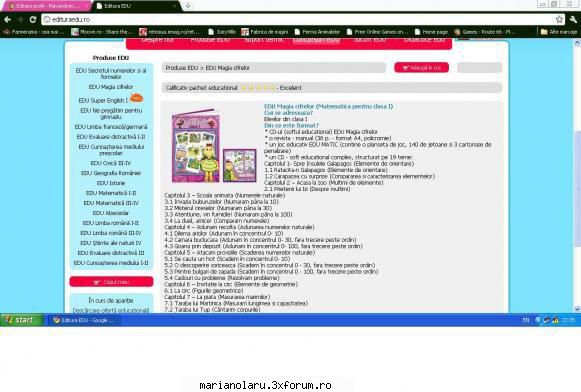
Task: Click the browser forward arrow
Action: tap(20, 20)
